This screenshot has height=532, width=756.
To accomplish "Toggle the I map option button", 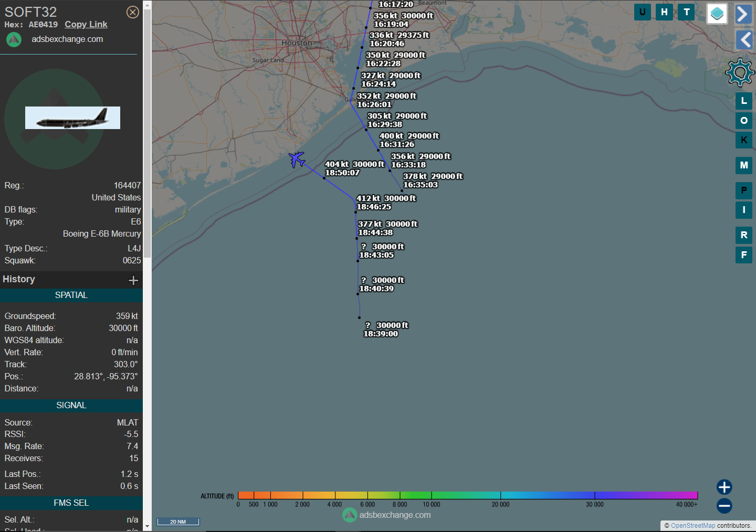I will click(744, 210).
